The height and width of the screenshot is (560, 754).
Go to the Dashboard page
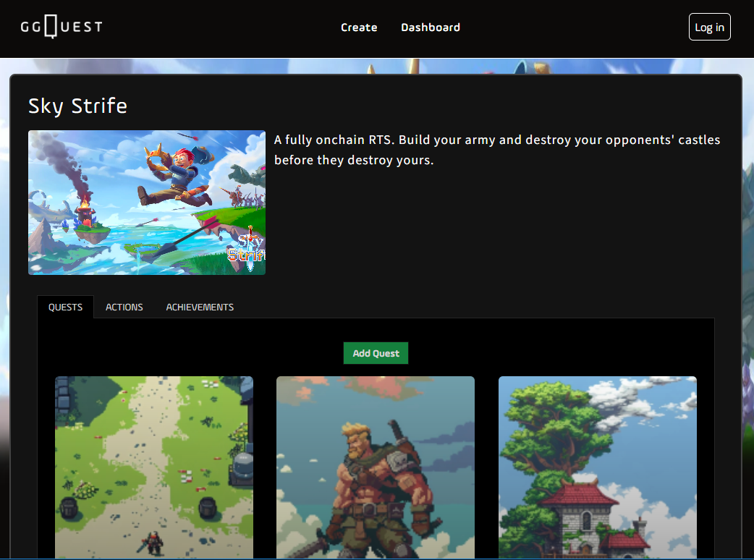431,27
